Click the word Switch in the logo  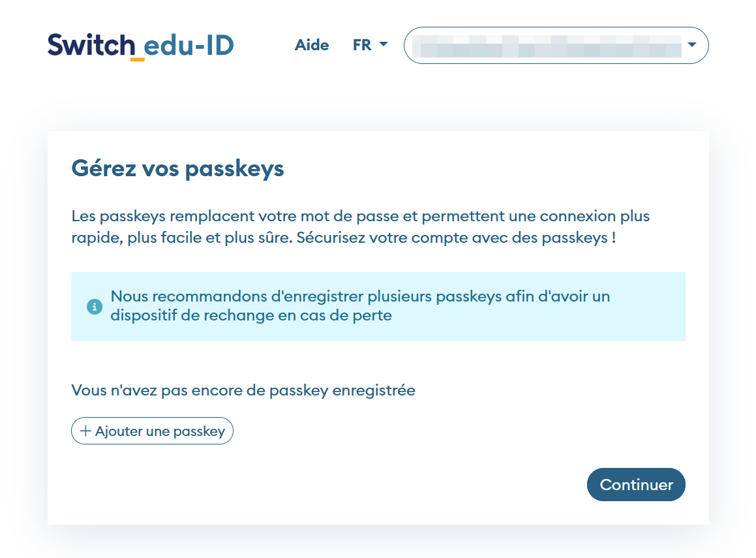point(91,45)
